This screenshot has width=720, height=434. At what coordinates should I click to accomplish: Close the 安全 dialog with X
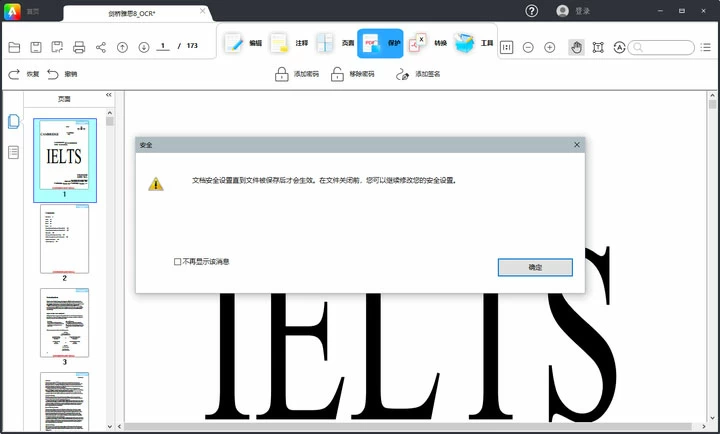[577, 145]
